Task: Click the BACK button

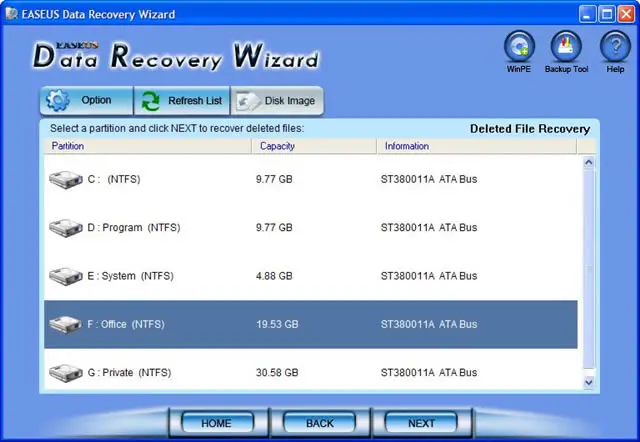Action: point(320,423)
